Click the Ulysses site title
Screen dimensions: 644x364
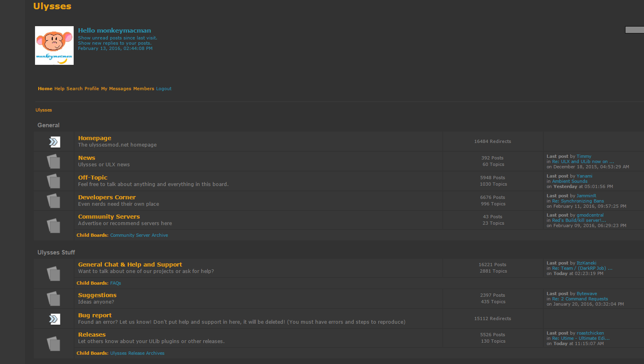pos(52,6)
